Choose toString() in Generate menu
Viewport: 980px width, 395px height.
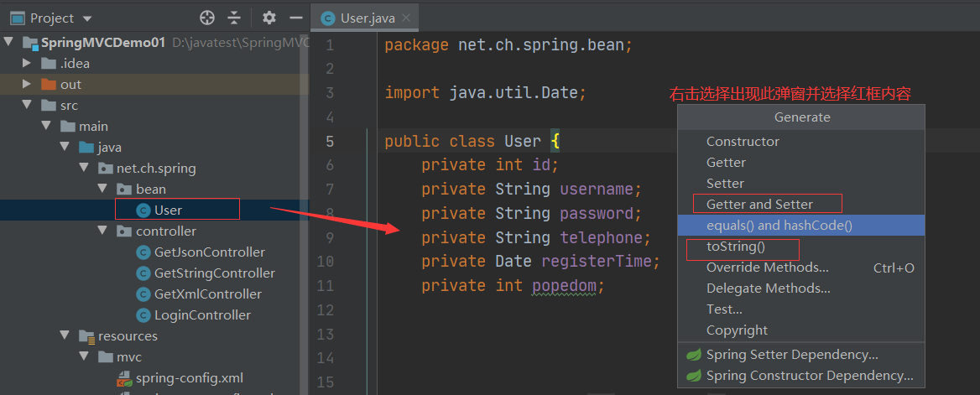tap(800, 247)
